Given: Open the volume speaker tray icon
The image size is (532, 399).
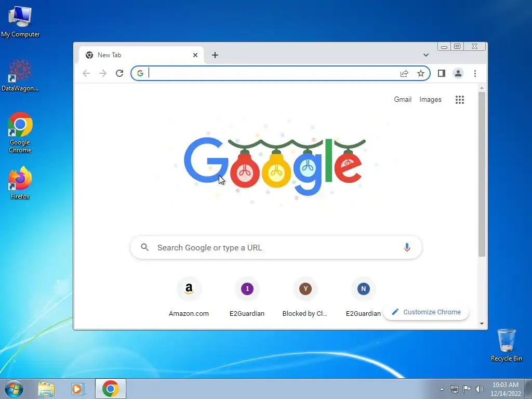Looking at the screenshot, I should (480, 389).
